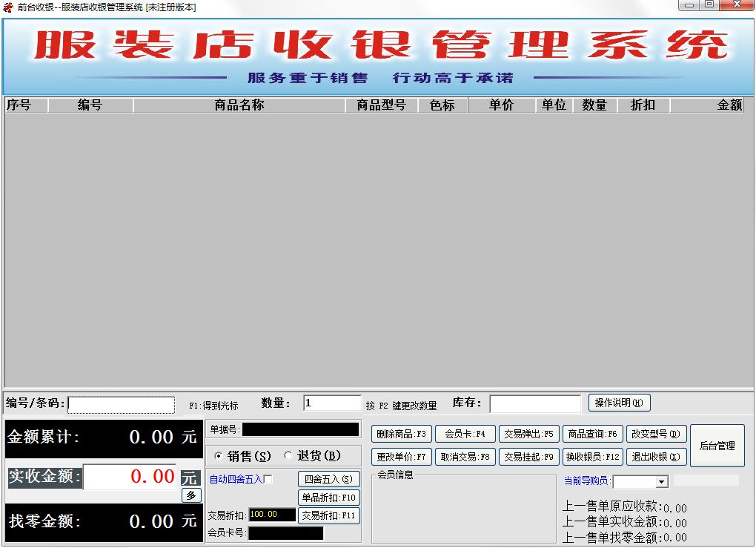Click the 金额 column header
Viewport: 756px width, 548px height.
pyautogui.click(x=707, y=105)
